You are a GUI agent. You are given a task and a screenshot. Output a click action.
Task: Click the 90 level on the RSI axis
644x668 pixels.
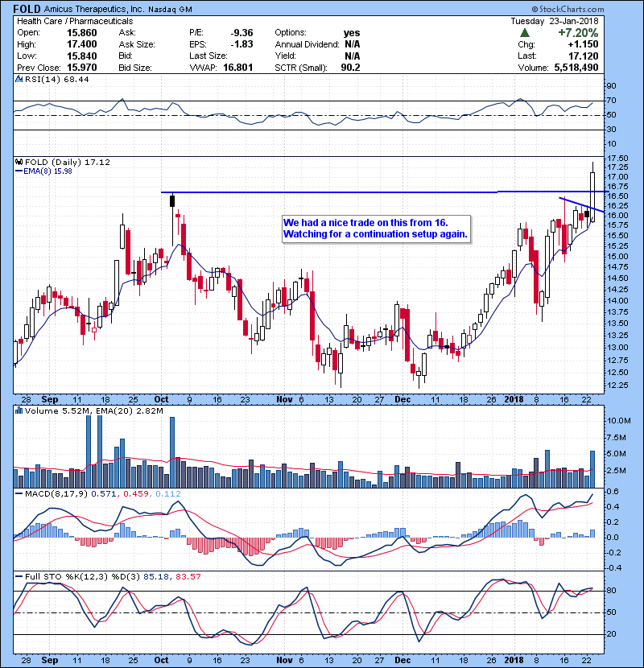(x=611, y=85)
